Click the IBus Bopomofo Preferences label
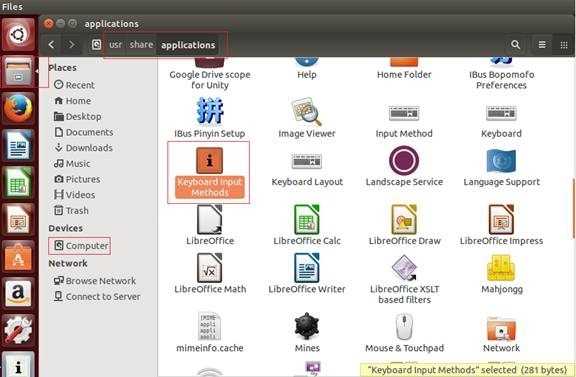Screen dimensions: 576x377 (501, 80)
